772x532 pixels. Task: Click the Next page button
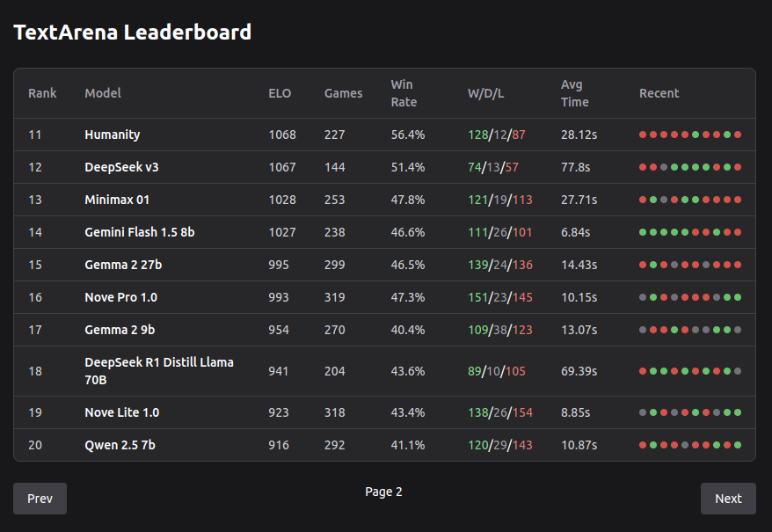click(728, 499)
